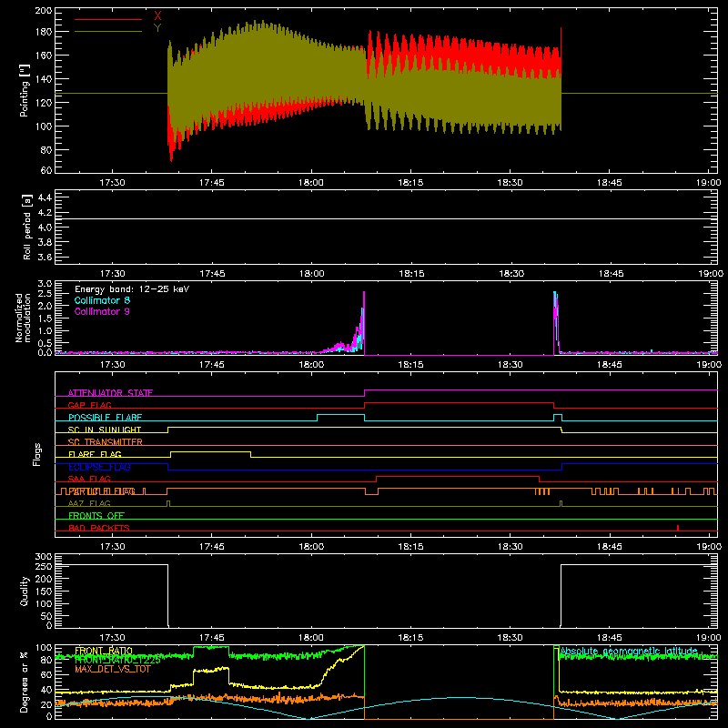Click the 18:30 tick under the modulation plot
Viewport: 728px width, 728px height.
511,365
